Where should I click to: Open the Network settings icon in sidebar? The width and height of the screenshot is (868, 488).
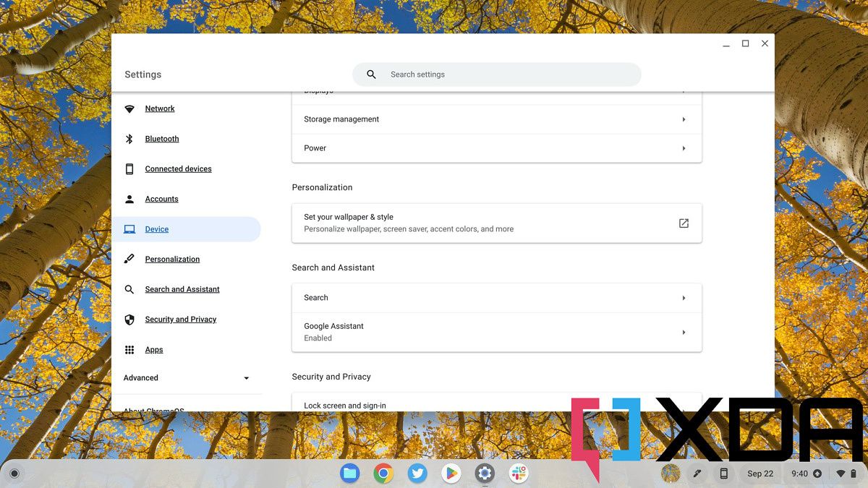129,108
